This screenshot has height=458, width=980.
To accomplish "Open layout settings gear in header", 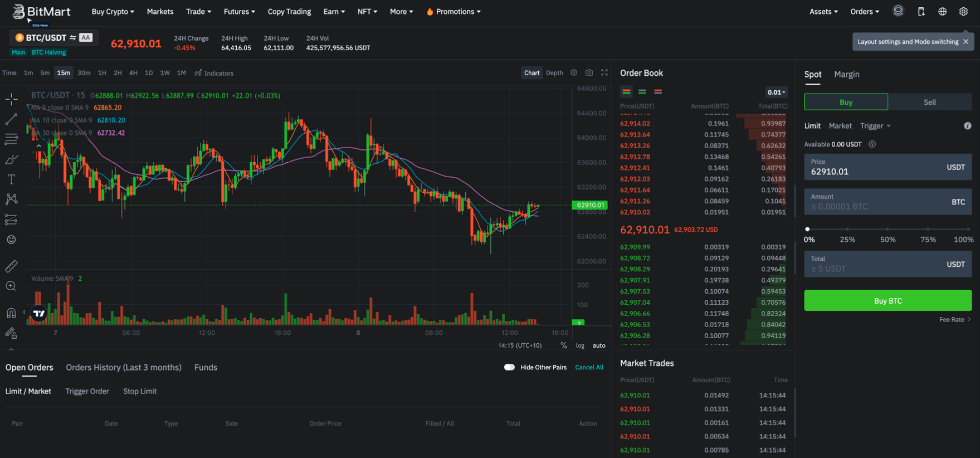I will [963, 12].
